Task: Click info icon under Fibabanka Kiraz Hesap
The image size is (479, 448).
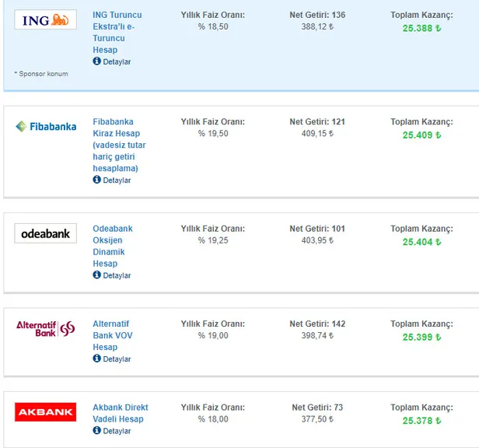Action: pyautogui.click(x=97, y=180)
